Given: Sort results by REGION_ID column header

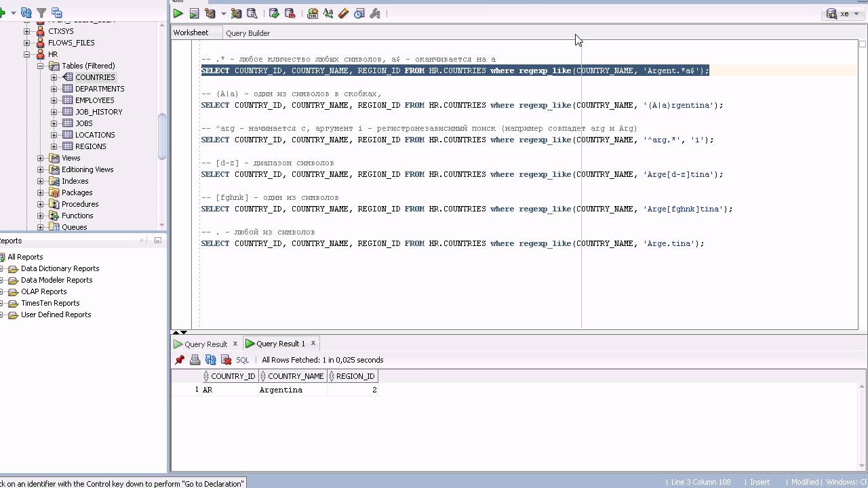Looking at the screenshot, I should pos(352,376).
